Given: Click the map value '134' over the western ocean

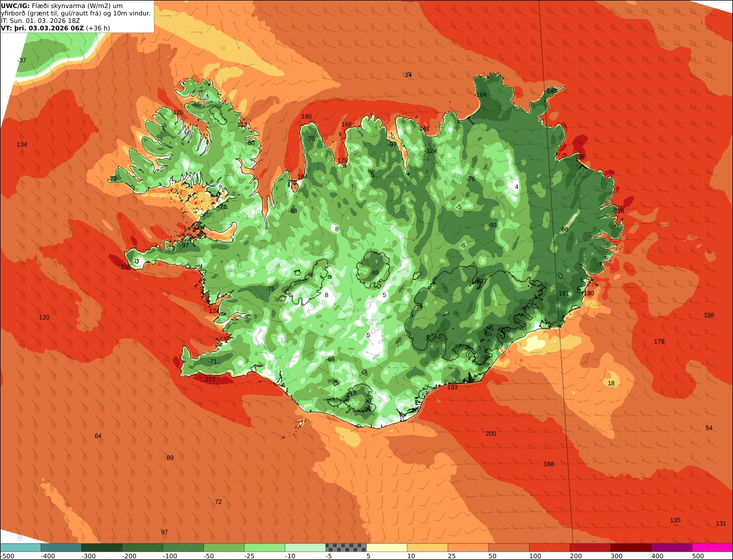Looking at the screenshot, I should coord(22,144).
